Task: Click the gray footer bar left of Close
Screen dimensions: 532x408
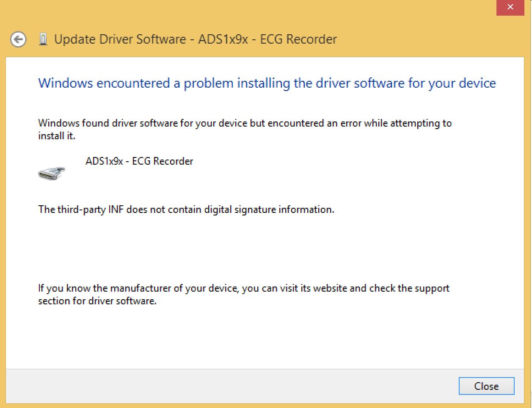Action: click(229, 386)
